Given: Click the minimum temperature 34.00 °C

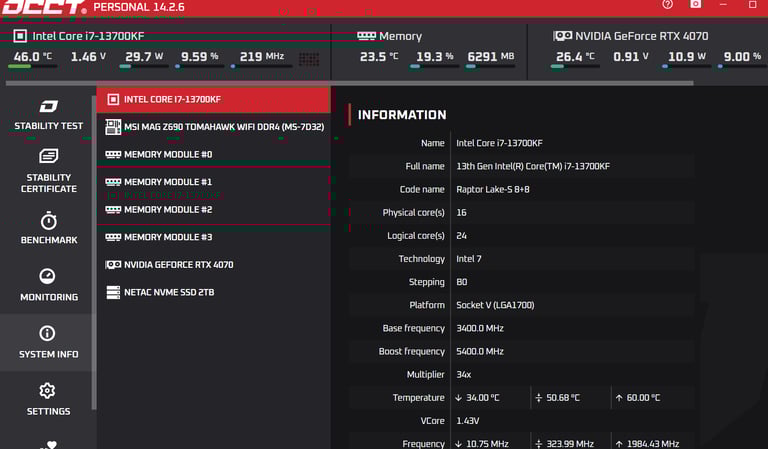Looking at the screenshot, I should click(x=482, y=398).
